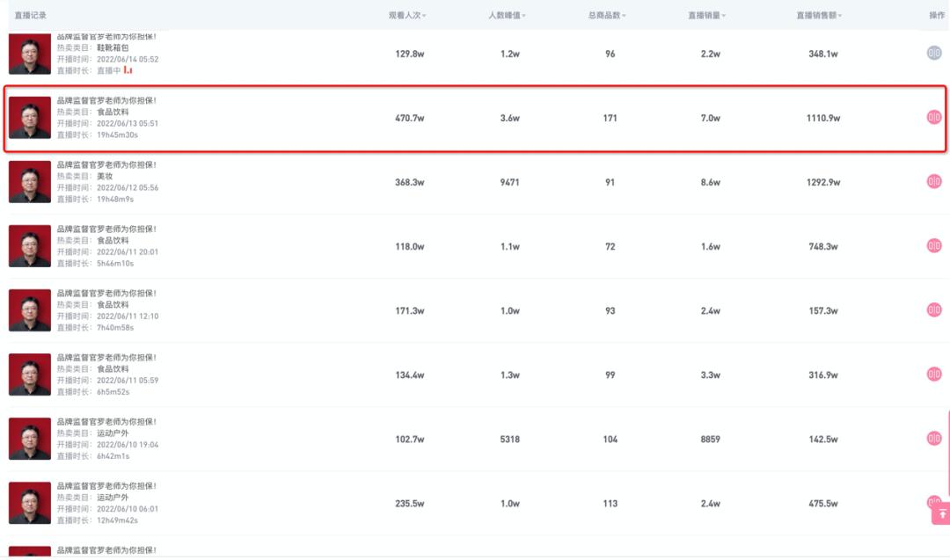Click the thumbnail of the 2022/06/10 06:01 stream
This screenshot has width=950, height=560.
point(30,503)
